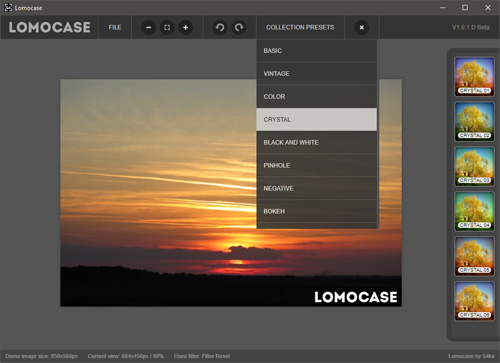Click the redo rotate-right arrow button
This screenshot has height=363, width=500.
tap(239, 27)
